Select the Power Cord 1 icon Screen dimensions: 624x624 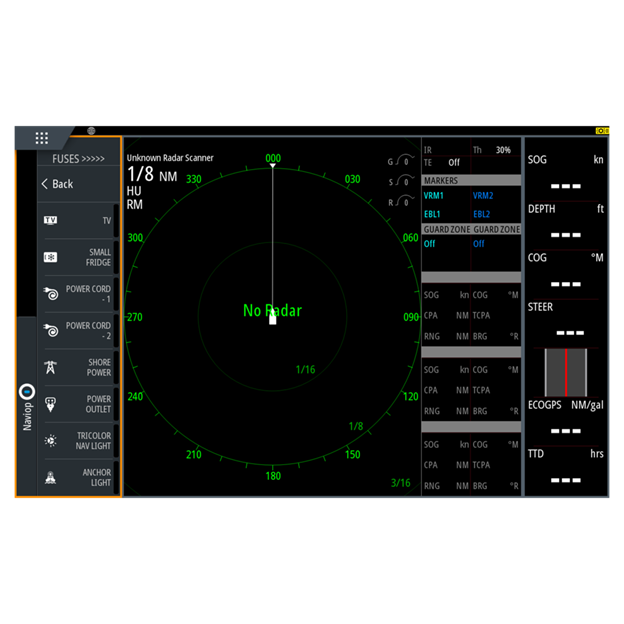point(51,294)
